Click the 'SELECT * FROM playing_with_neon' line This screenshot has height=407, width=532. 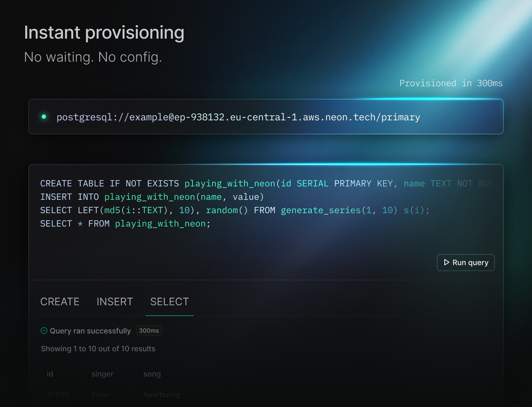pyautogui.click(x=125, y=224)
